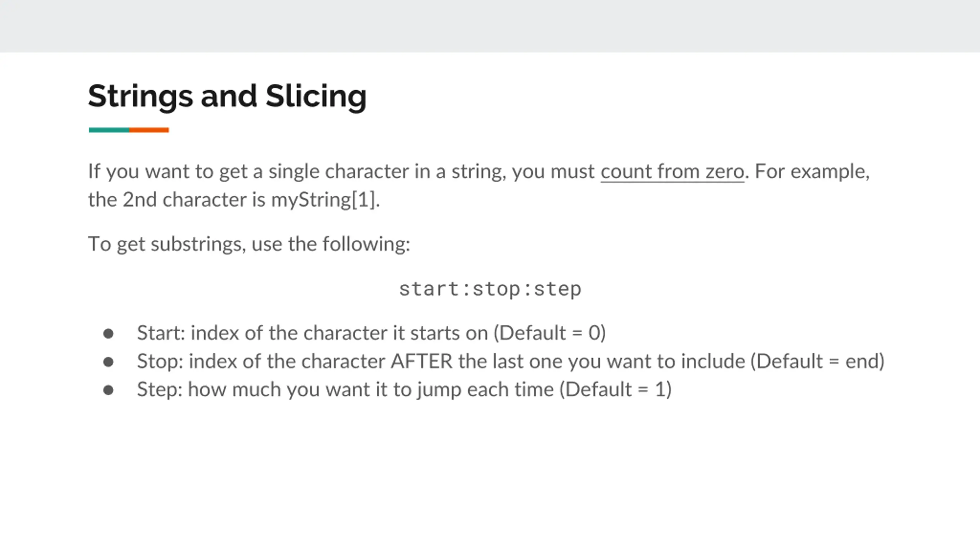Click the underlined "count from zero" text
The width and height of the screenshot is (980, 551).
(672, 171)
